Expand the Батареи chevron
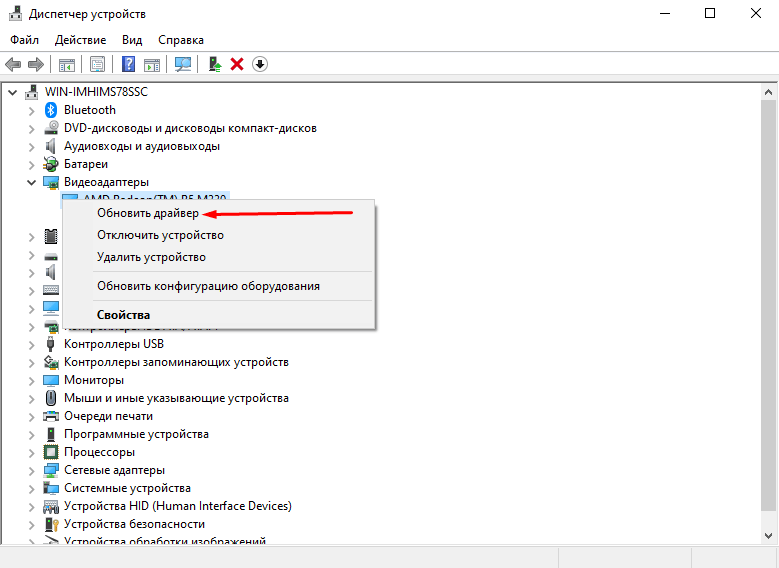The image size is (779, 568). (x=31, y=165)
